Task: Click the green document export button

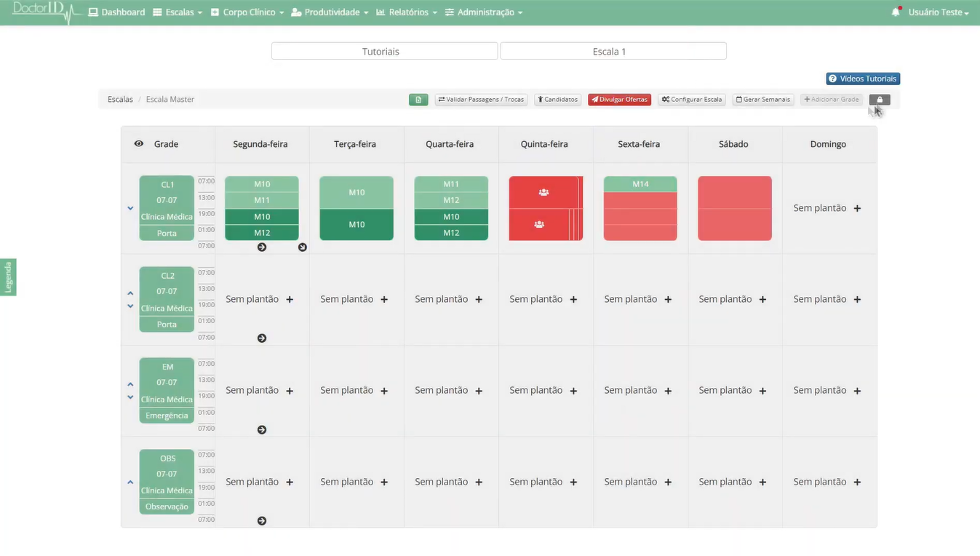Action: pyautogui.click(x=418, y=100)
